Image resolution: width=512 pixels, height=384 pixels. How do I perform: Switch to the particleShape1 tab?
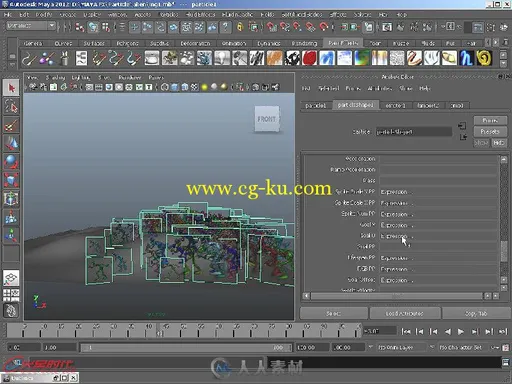(355, 105)
